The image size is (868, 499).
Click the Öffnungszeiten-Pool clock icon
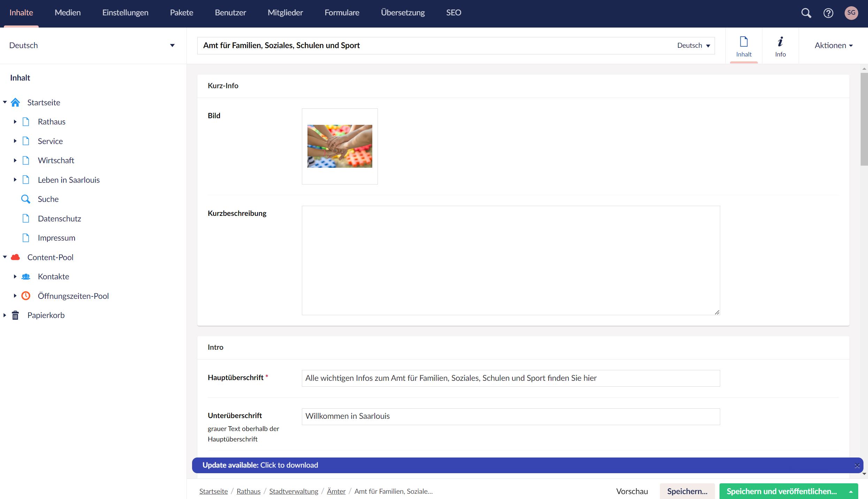pyautogui.click(x=26, y=296)
